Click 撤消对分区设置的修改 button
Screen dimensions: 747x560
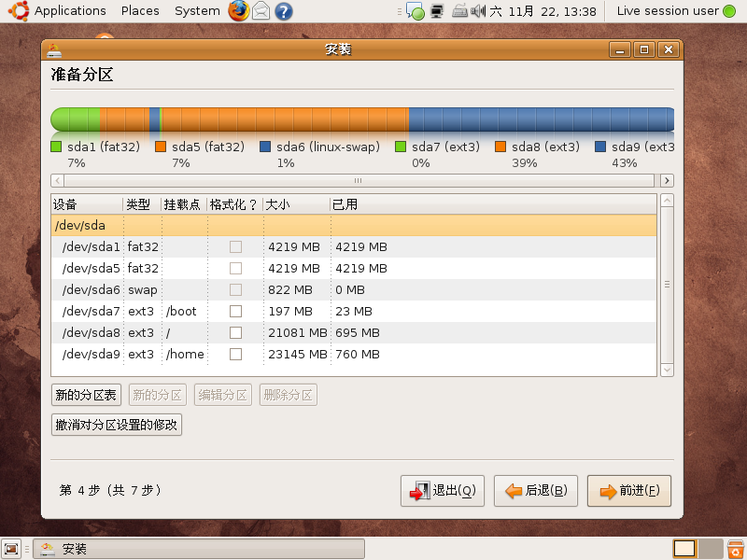116,425
